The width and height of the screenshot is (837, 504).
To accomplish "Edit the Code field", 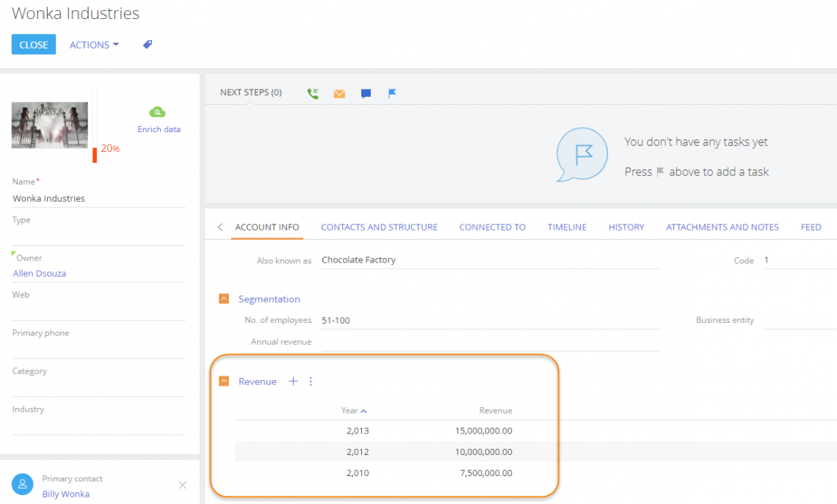I will (x=800, y=260).
